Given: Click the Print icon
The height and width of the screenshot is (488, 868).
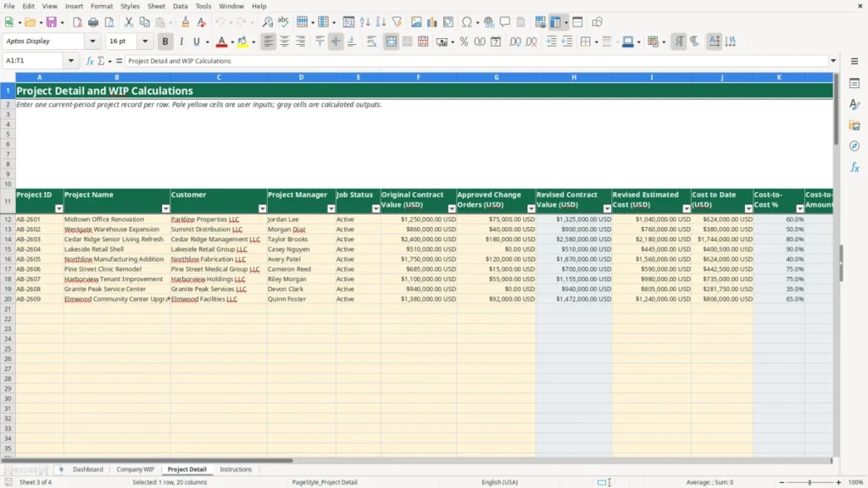Looking at the screenshot, I should click(93, 22).
